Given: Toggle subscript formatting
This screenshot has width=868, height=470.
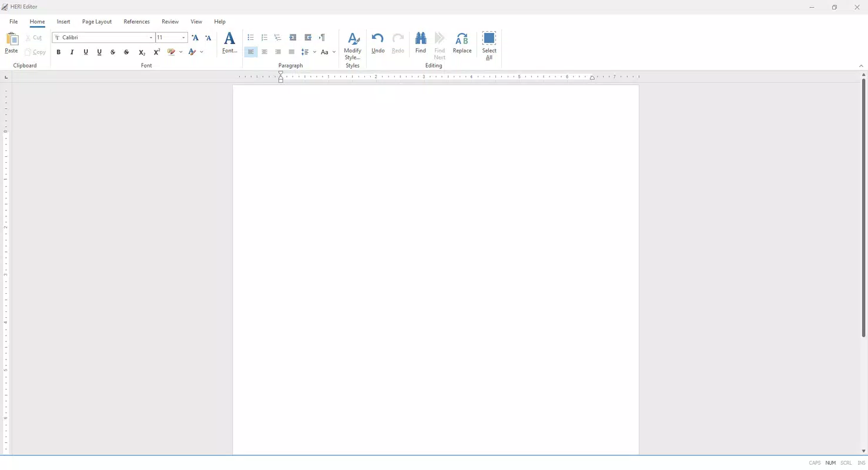Looking at the screenshot, I should pyautogui.click(x=142, y=52).
